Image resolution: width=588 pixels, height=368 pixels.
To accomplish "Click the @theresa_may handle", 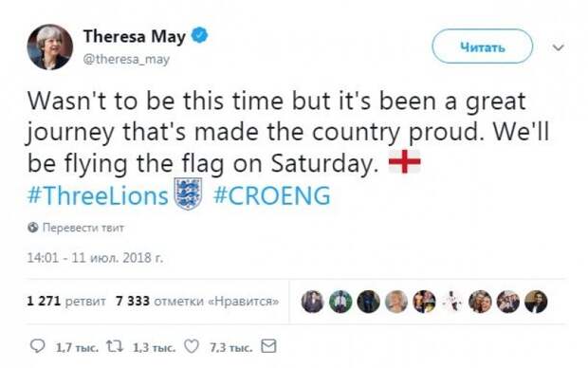I will point(126,59).
